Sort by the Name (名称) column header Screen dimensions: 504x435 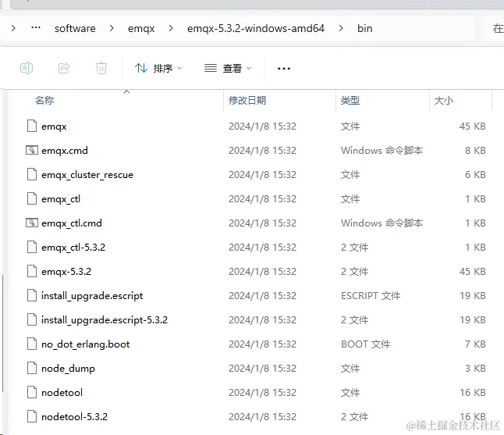tap(44, 101)
